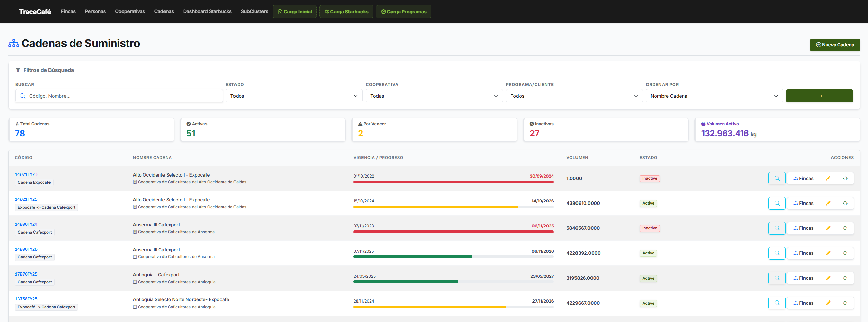Open the Programa/Cliente dropdown
Image resolution: width=868 pixels, height=322 pixels.
point(574,96)
